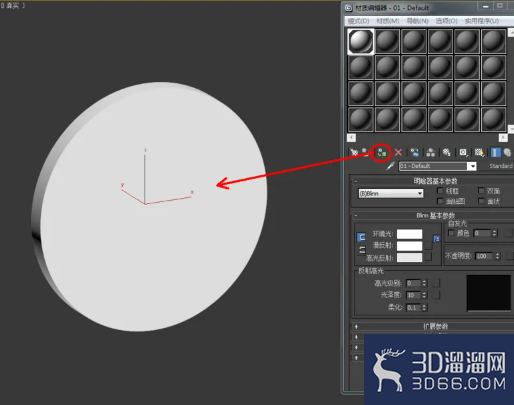Click the blue ambient-diffuse map lock icon
This screenshot has width=514, height=405.
pyautogui.click(x=437, y=238)
